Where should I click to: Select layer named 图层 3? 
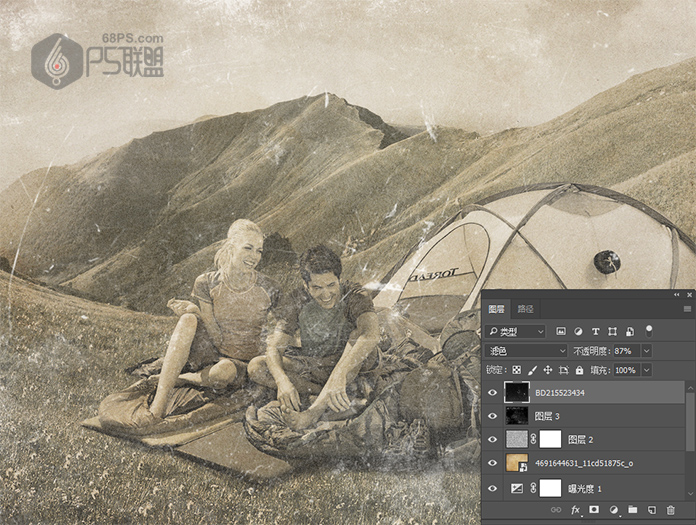click(547, 416)
